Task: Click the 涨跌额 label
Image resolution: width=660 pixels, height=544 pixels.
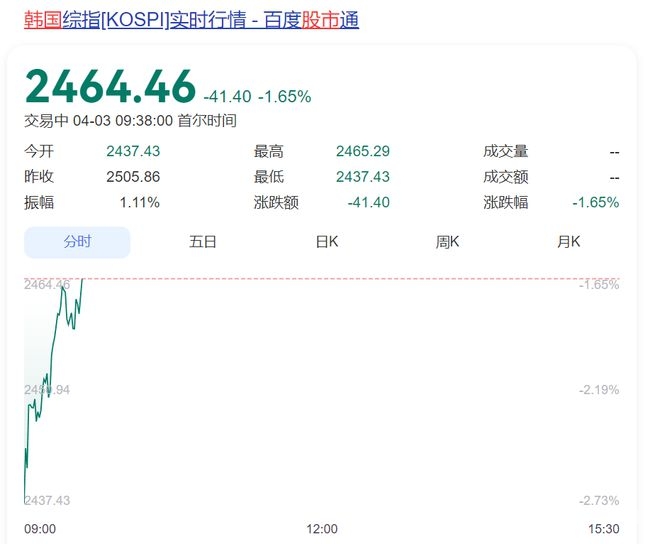Action: coord(276,203)
